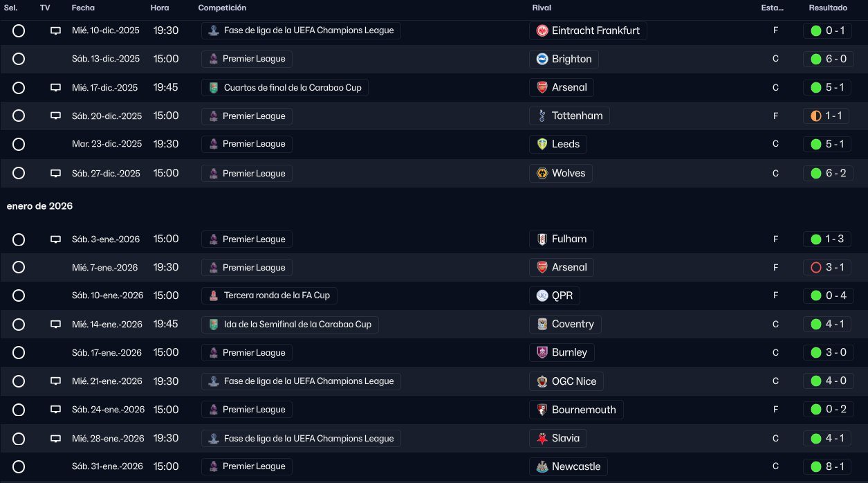
Task: Click the Hora column header
Action: [159, 8]
